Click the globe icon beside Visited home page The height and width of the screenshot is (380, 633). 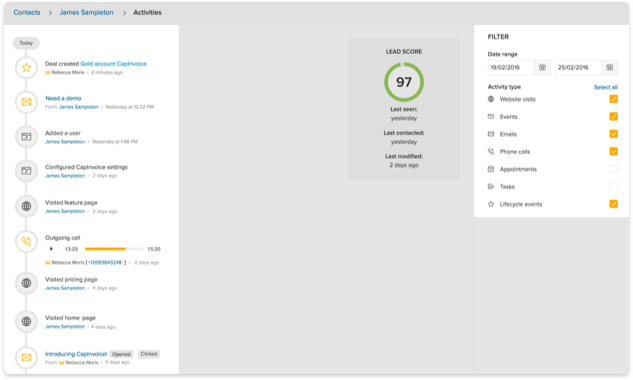pyautogui.click(x=26, y=321)
